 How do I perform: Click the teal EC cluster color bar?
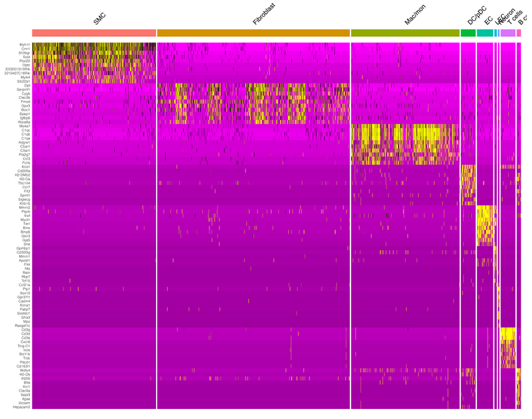click(485, 33)
